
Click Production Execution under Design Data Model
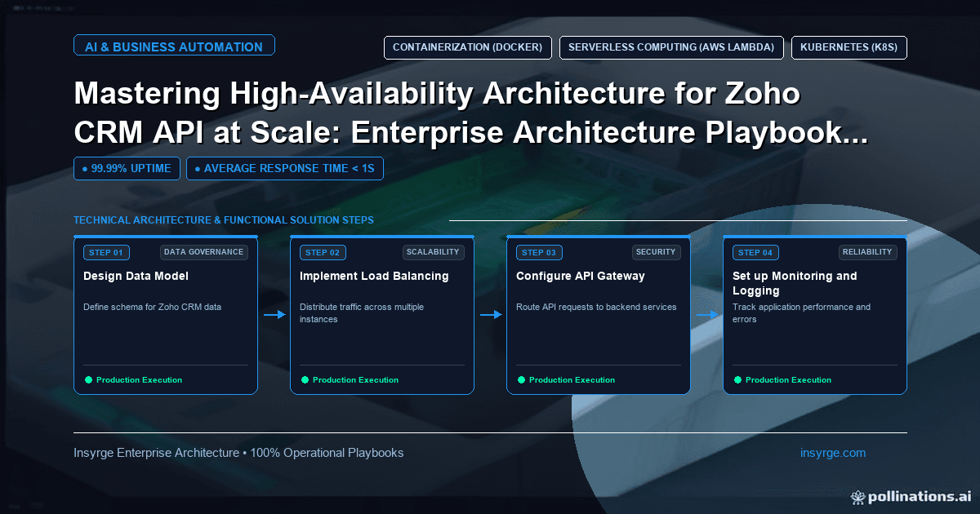(139, 380)
